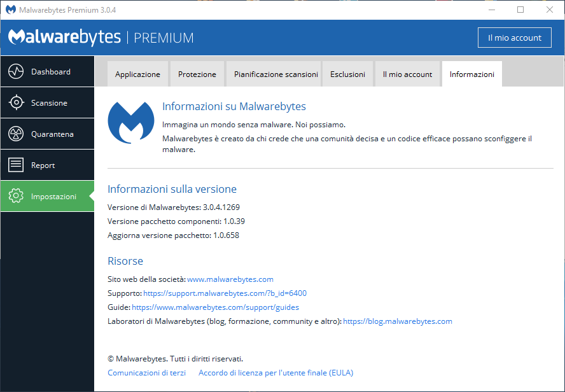Click the window title Malwarebytes Premium 3.0.4
The image size is (565, 392).
tap(67, 10)
